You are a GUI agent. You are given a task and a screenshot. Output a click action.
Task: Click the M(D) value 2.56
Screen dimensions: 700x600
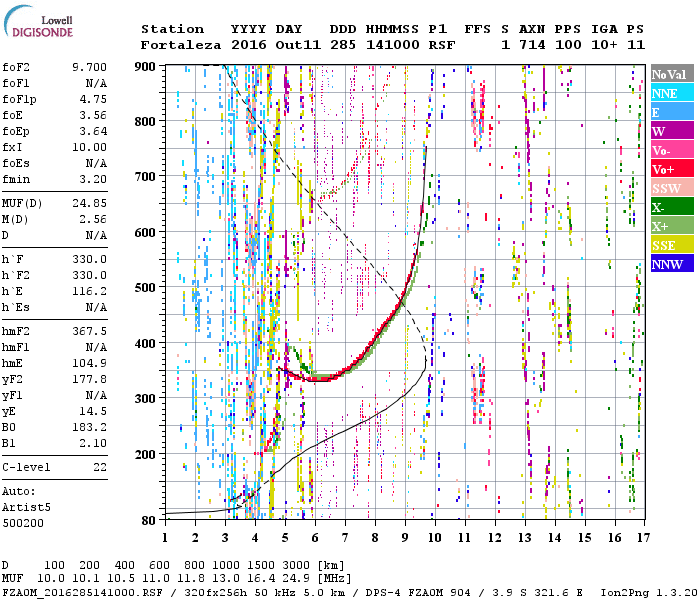coord(93,220)
